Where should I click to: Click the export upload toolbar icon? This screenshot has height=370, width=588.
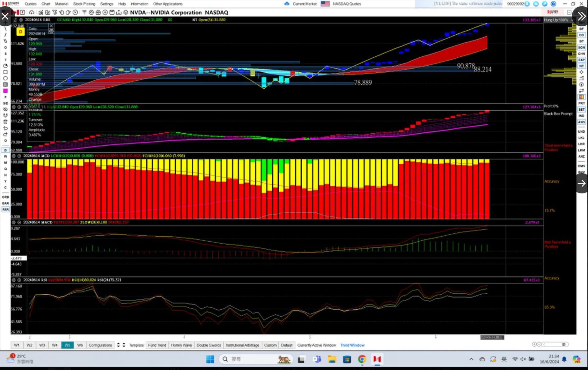pyautogui.click(x=119, y=12)
